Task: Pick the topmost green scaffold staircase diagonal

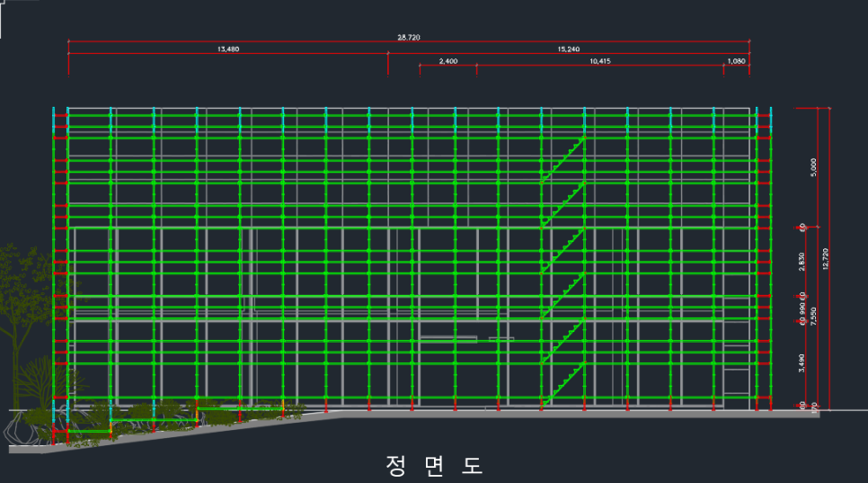Action: pyautogui.click(x=563, y=160)
